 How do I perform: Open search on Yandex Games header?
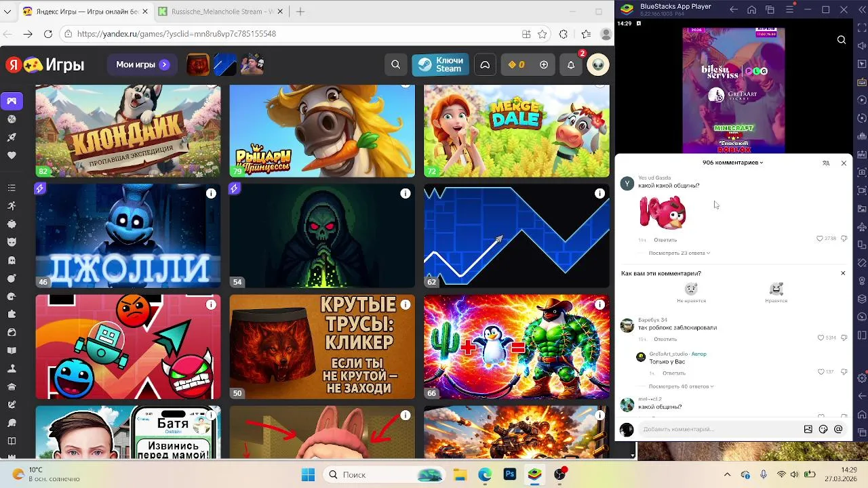click(x=395, y=64)
